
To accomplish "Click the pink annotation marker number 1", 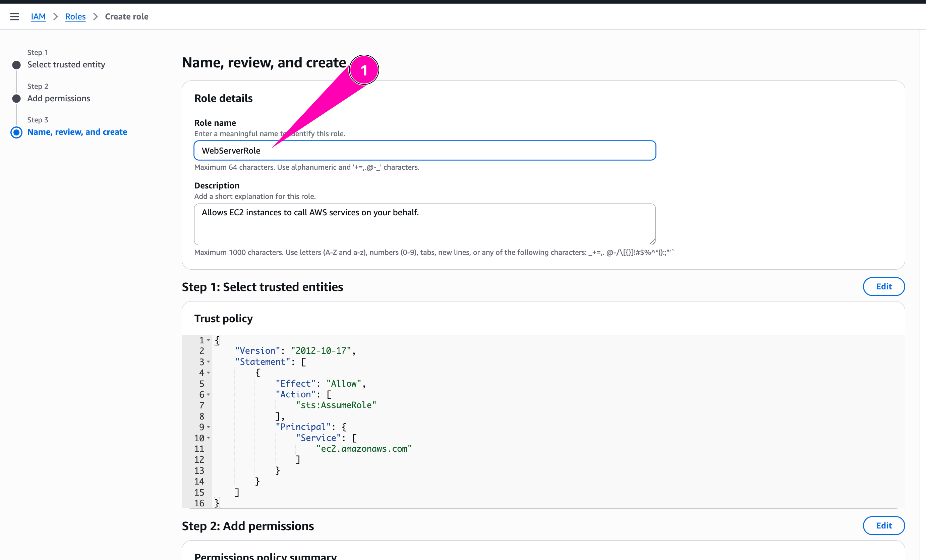I will click(364, 70).
